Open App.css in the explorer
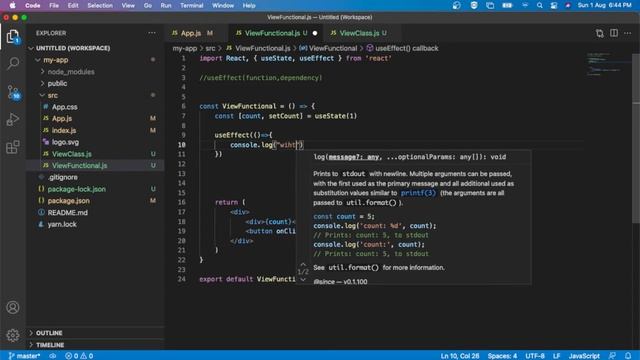This screenshot has height=360, width=640. pos(64,107)
